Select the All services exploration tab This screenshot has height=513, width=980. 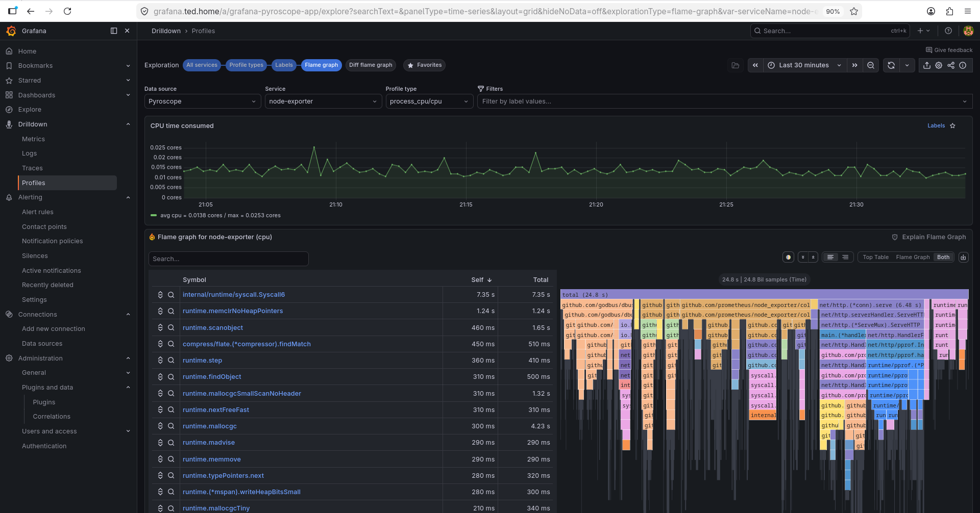[x=202, y=65]
